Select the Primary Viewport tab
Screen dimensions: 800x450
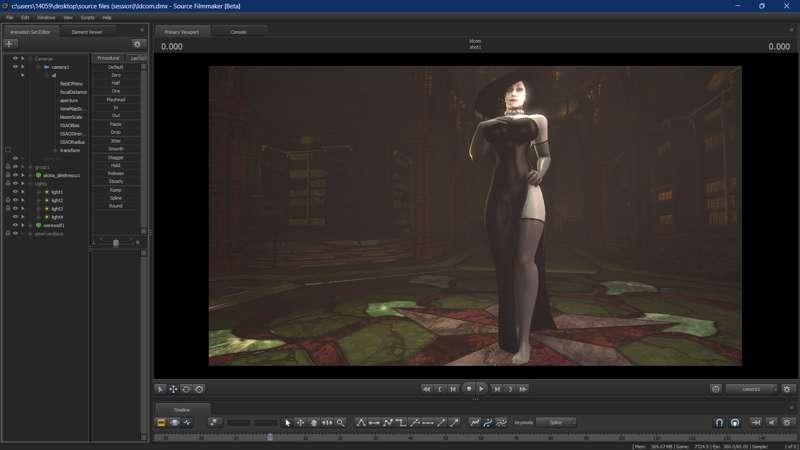182,32
